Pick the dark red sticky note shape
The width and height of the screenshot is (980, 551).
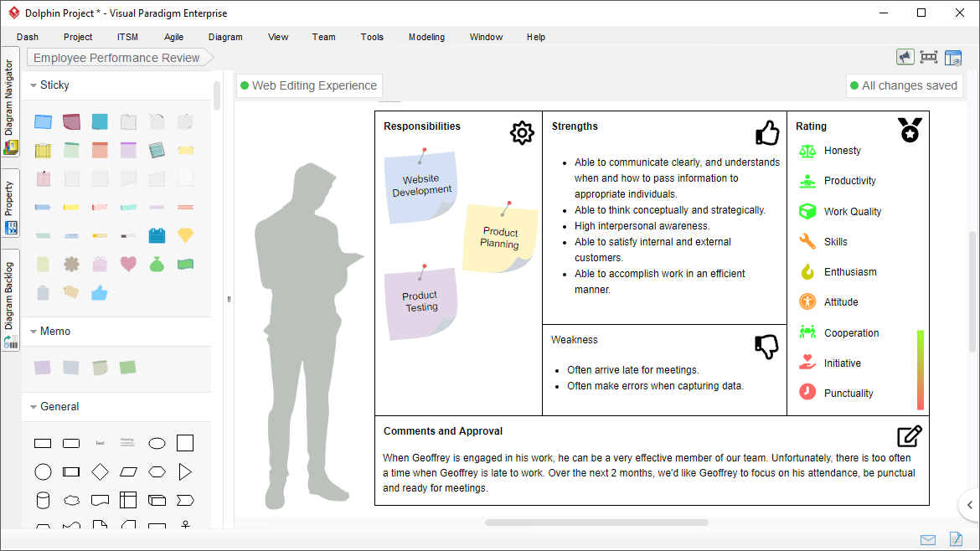(x=71, y=121)
